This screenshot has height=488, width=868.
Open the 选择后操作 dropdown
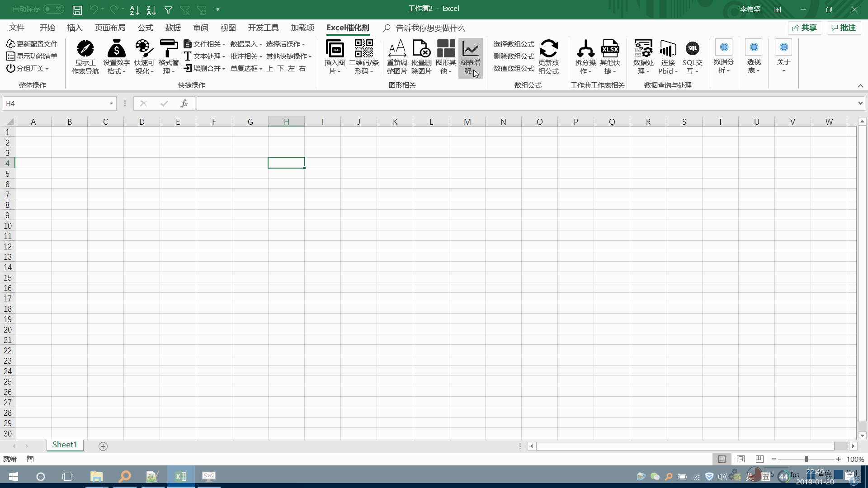[285, 44]
